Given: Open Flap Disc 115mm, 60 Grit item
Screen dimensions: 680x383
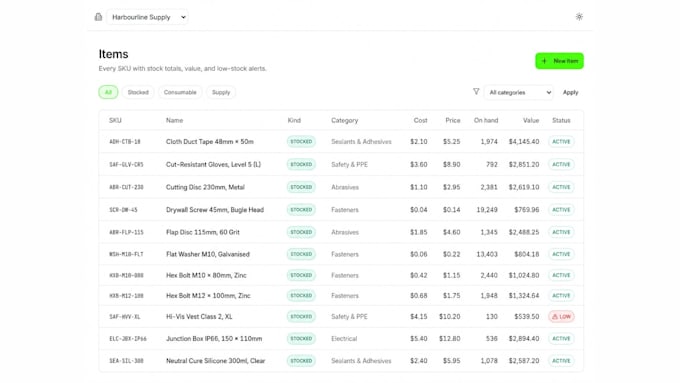Looking at the screenshot, I should [x=203, y=232].
